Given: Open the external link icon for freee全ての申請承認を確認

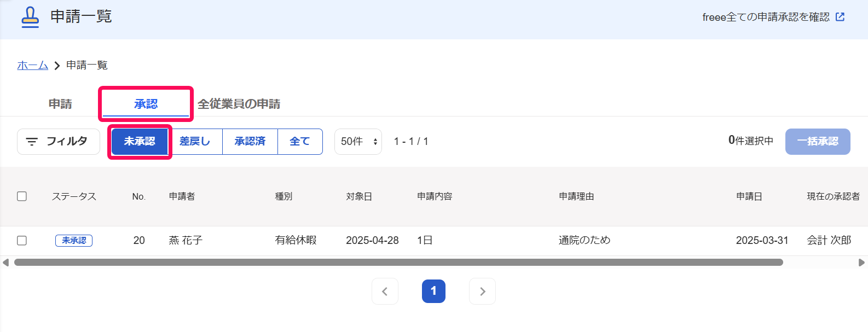Looking at the screenshot, I should [x=840, y=17].
